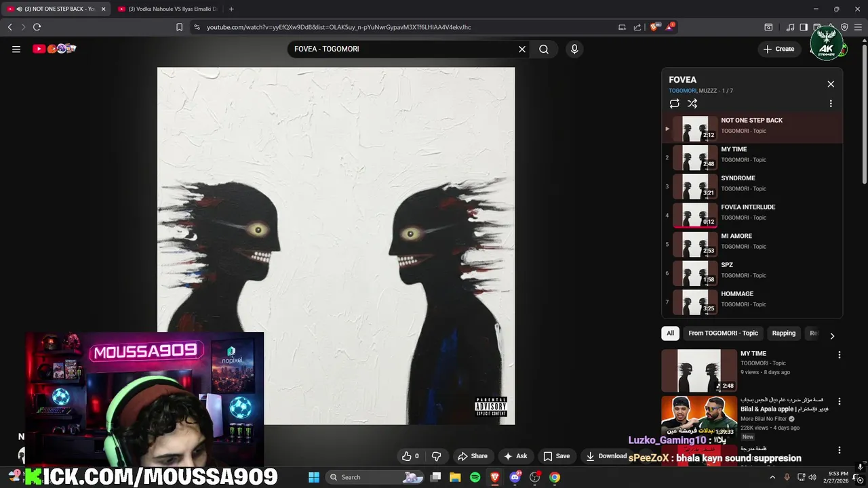Image resolution: width=868 pixels, height=488 pixels.
Task: Select the Rapping filter chip
Action: click(783, 333)
